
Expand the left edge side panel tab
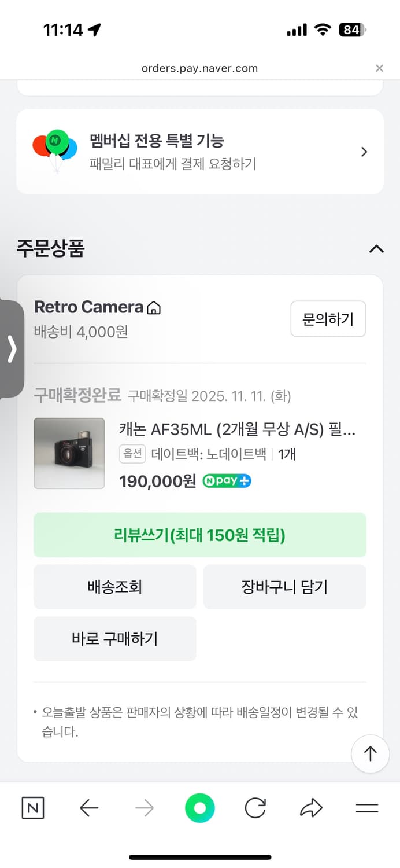point(10,350)
